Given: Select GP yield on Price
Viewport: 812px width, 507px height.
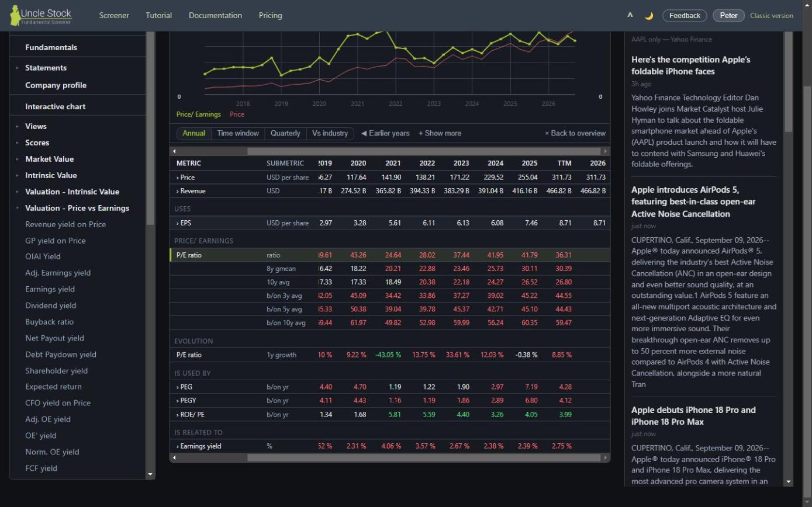Looking at the screenshot, I should point(55,241).
